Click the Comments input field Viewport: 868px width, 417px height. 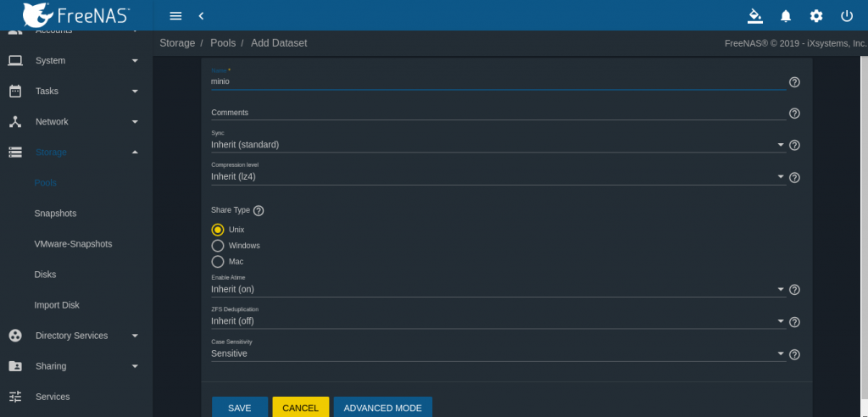(497, 113)
